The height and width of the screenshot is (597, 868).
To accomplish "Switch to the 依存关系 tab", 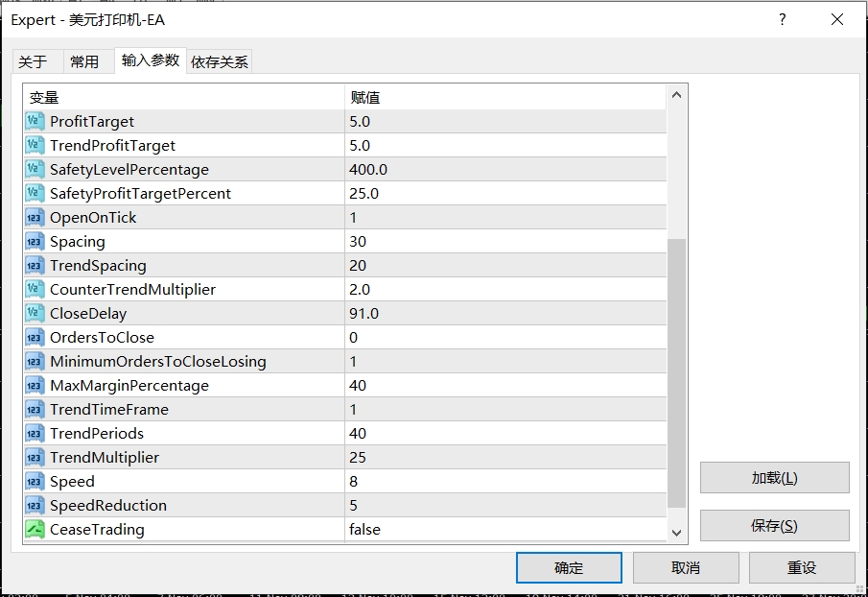I will (x=220, y=61).
